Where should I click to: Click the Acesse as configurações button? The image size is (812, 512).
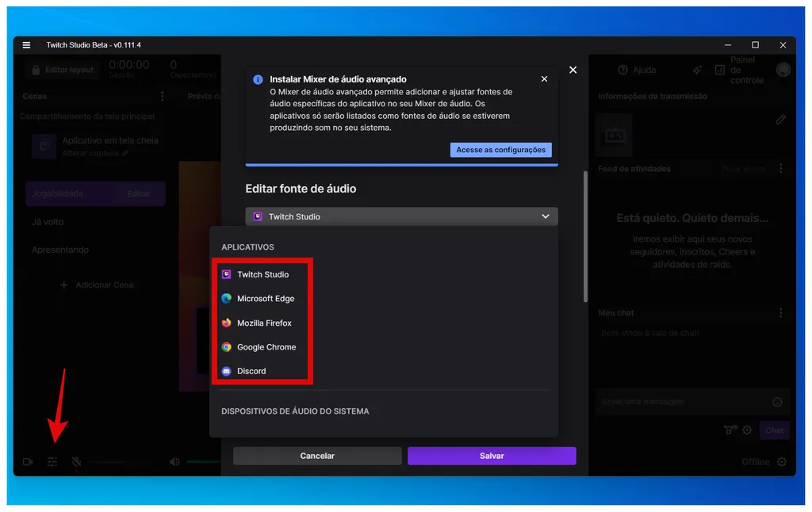coord(500,149)
